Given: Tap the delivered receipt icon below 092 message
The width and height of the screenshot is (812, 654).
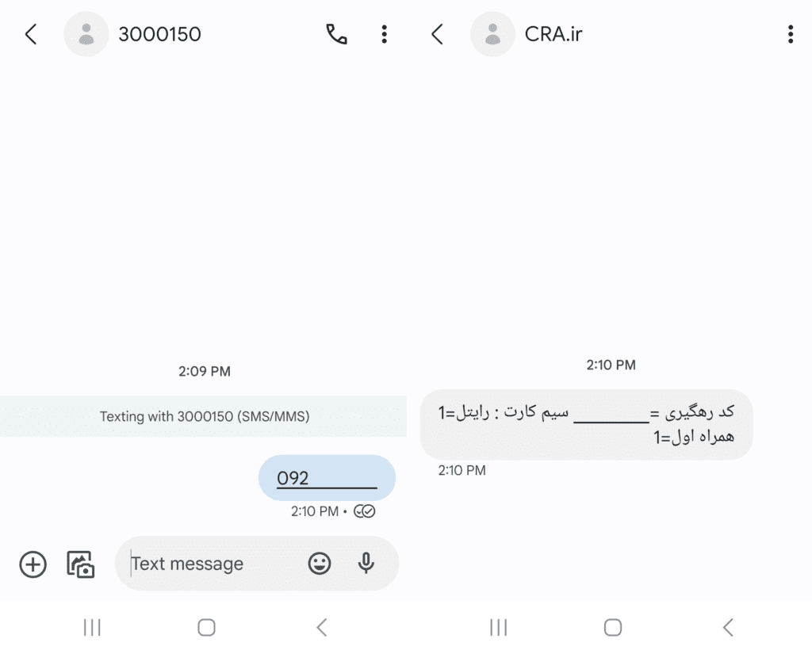Looking at the screenshot, I should point(364,511).
